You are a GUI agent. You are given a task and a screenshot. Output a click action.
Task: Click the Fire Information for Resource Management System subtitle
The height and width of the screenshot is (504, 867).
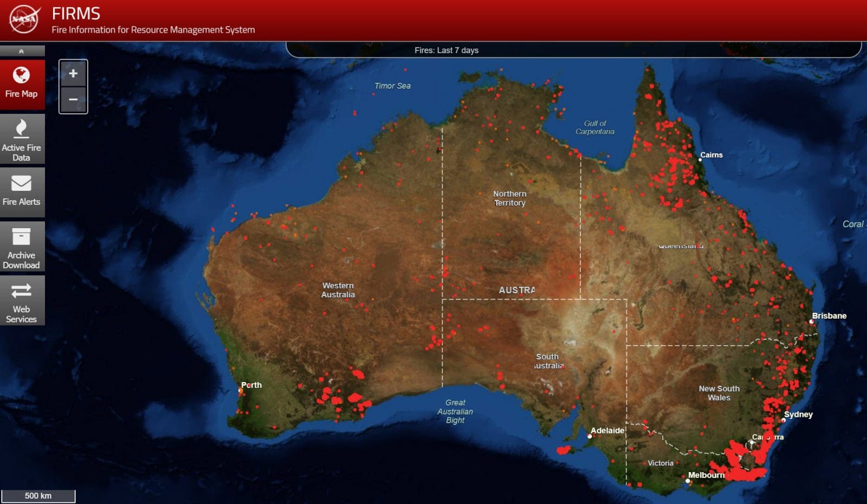(153, 30)
